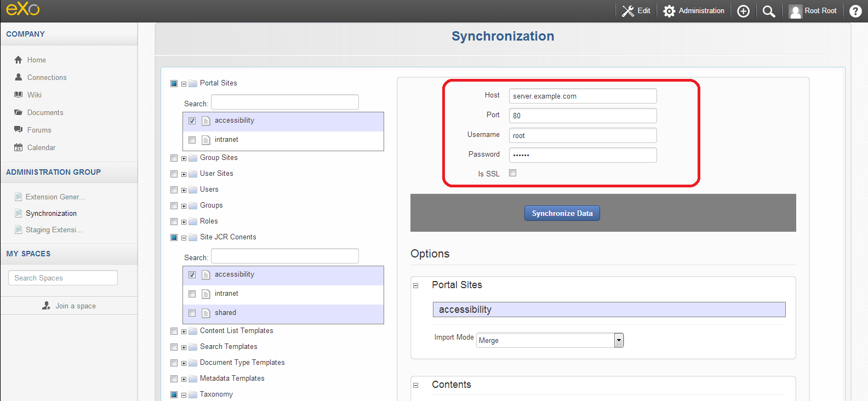Open Documents in Company menu
The image size is (868, 401).
(x=45, y=112)
